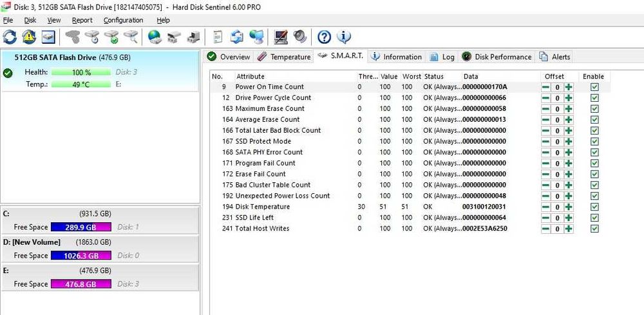Viewport: 644px width, 315px height.
Task: Click the blue info bubble icon
Action: [x=344, y=37]
